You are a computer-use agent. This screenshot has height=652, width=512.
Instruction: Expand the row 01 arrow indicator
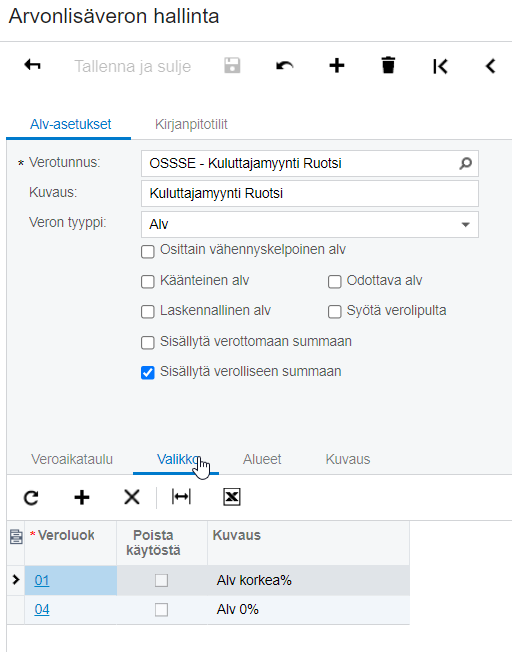pyautogui.click(x=16, y=580)
